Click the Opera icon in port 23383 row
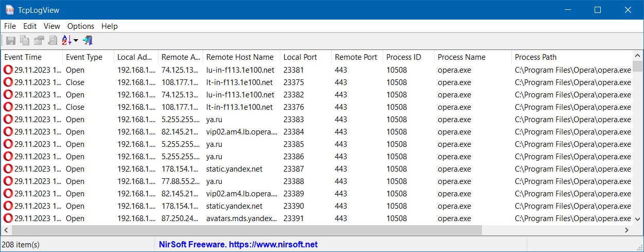 (x=8, y=120)
